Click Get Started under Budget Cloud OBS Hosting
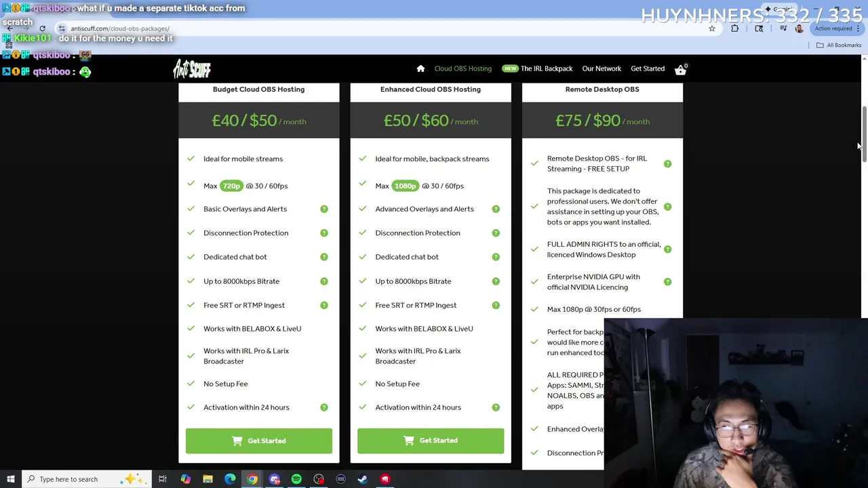Viewport: 868px width, 488px height. pos(259,441)
